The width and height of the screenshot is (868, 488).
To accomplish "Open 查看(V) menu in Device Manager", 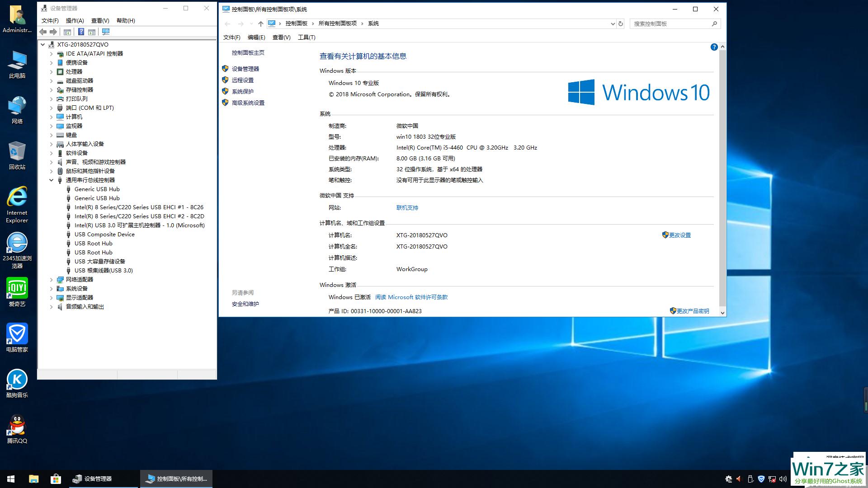I will coord(100,20).
